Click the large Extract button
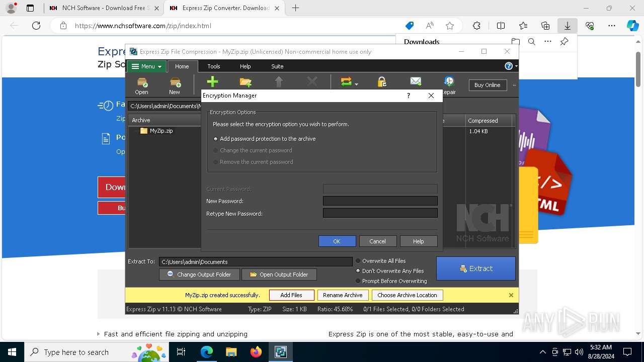The width and height of the screenshot is (644, 362). tap(476, 268)
